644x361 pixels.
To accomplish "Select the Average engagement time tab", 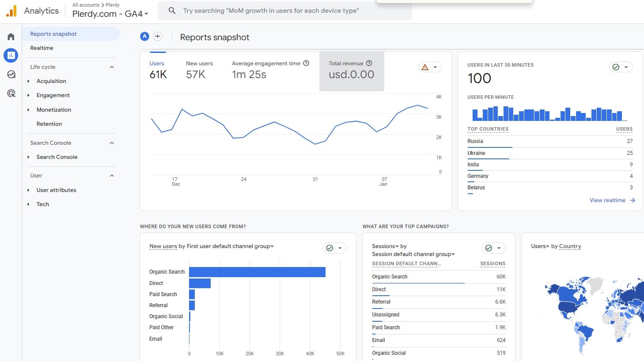I will [270, 71].
